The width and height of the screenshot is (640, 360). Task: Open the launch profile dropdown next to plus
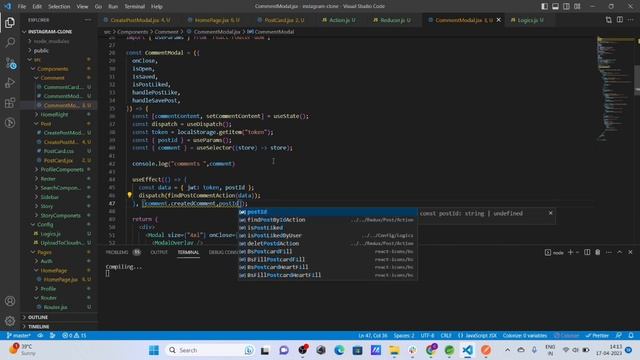(577, 252)
